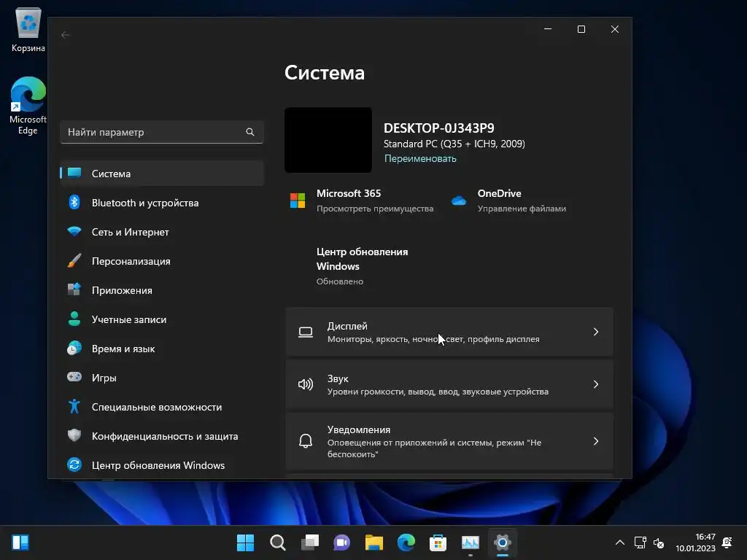Open the Уведомления settings chevron
This screenshot has height=560, width=747.
pos(596,441)
